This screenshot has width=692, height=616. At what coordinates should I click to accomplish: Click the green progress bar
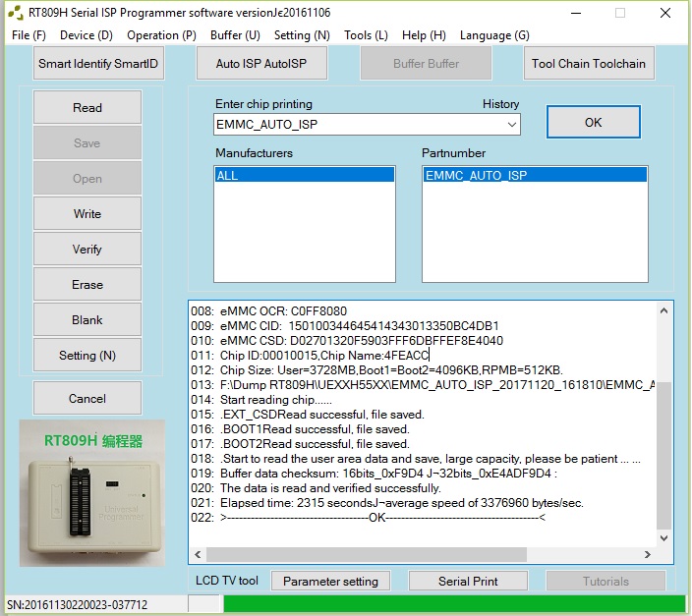point(454,603)
